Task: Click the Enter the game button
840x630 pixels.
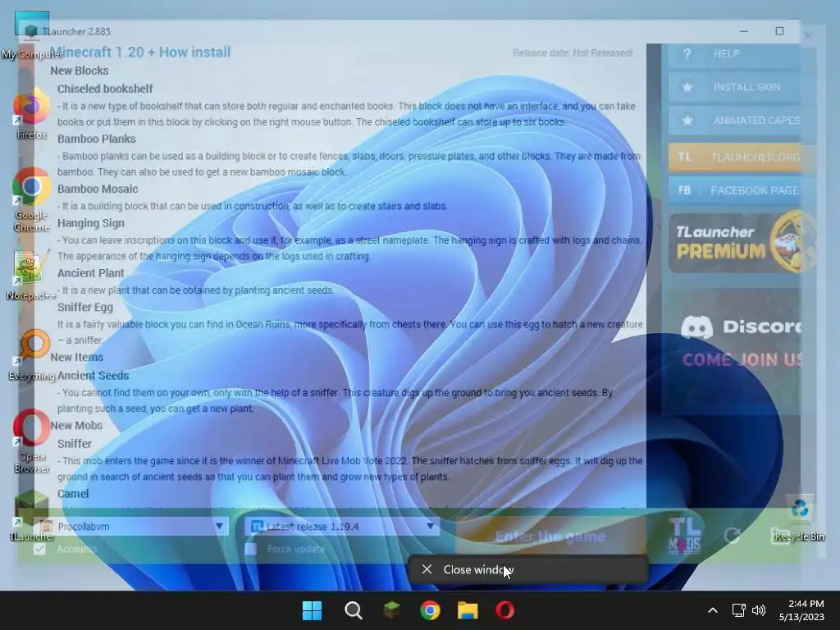Action: (x=550, y=536)
